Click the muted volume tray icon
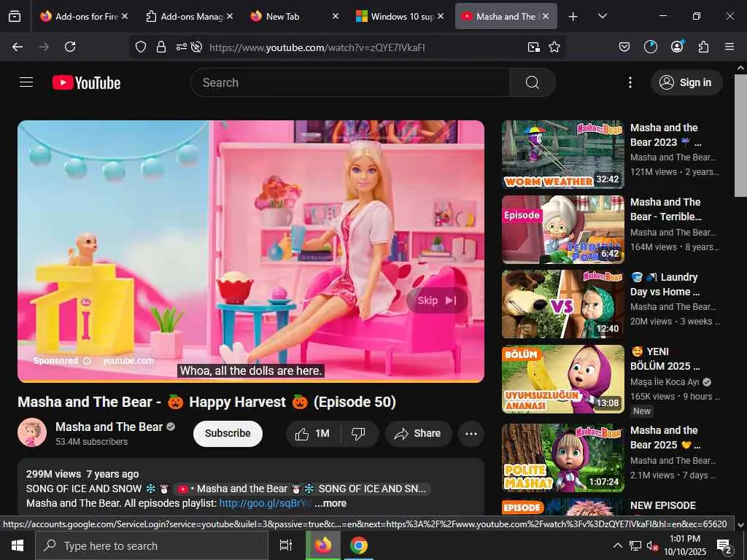Screen dimensions: 747x560 pyautogui.click(x=651, y=545)
